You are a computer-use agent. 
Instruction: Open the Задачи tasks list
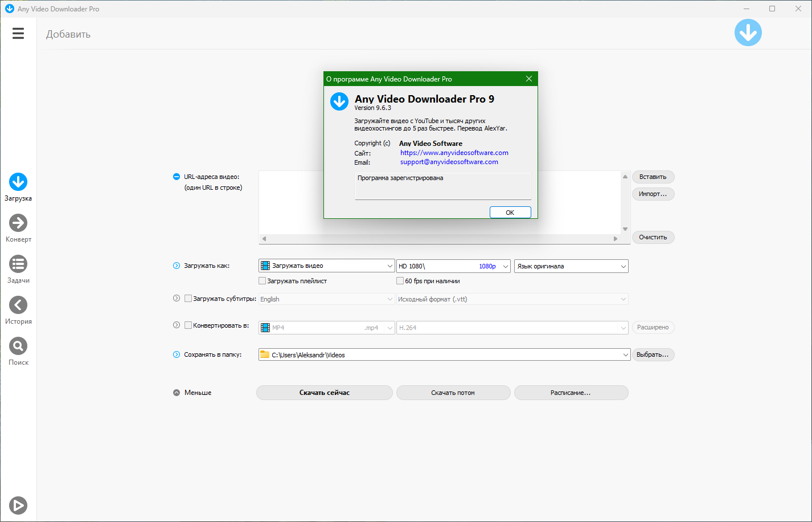tap(18, 270)
